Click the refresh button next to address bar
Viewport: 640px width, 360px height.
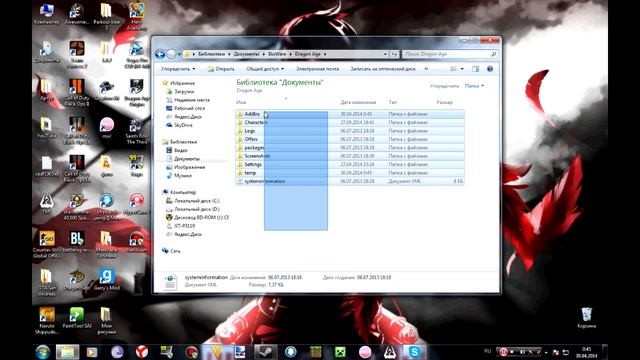[x=394, y=54]
